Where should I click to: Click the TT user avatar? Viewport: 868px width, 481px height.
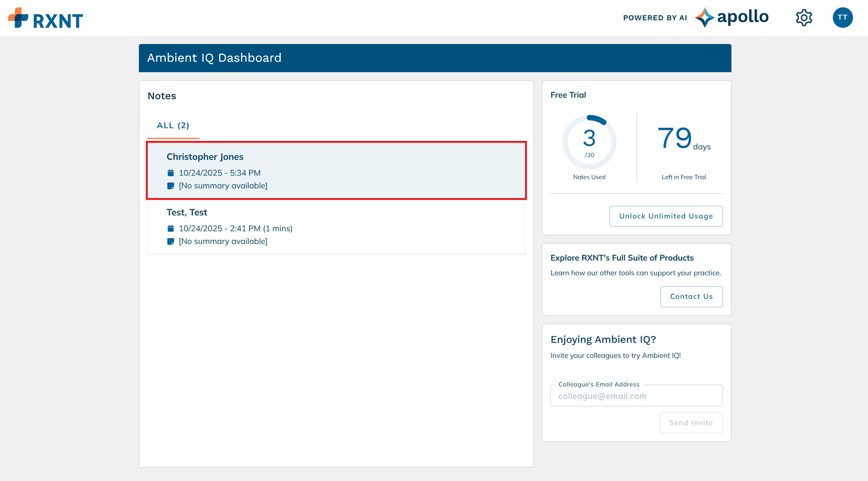(843, 18)
